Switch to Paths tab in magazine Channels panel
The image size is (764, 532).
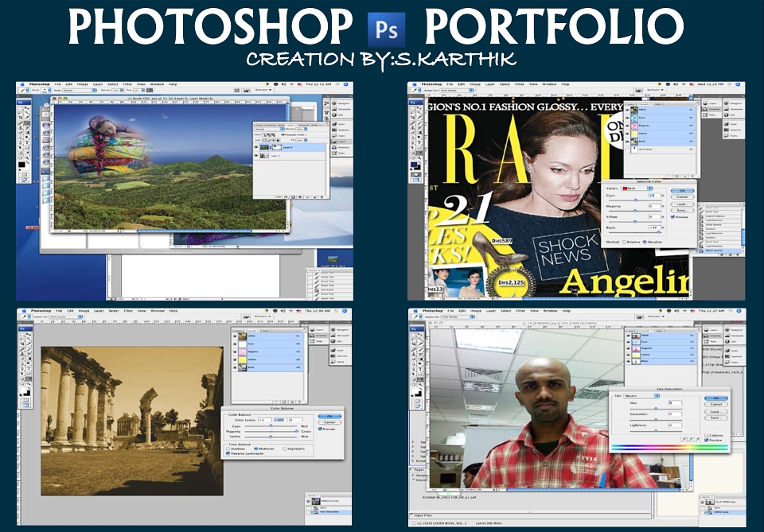[x=658, y=103]
